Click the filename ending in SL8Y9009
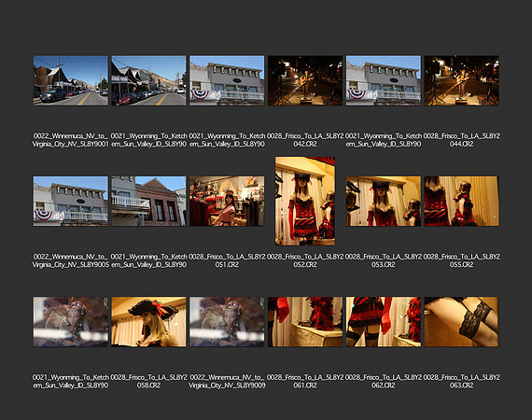Viewport: 532px width, 420px height. [227, 382]
